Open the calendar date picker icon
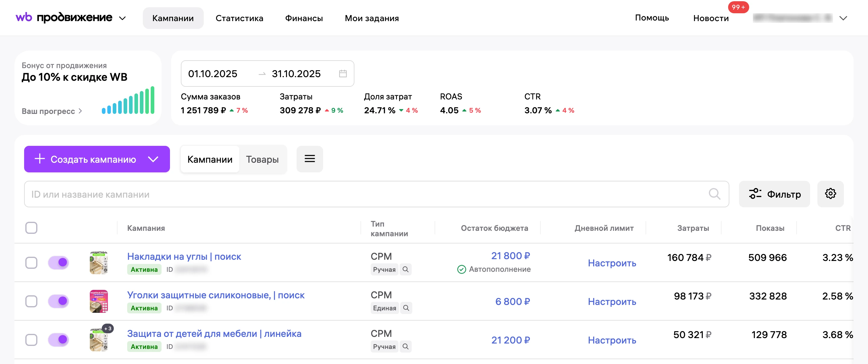The image size is (868, 364). (343, 74)
